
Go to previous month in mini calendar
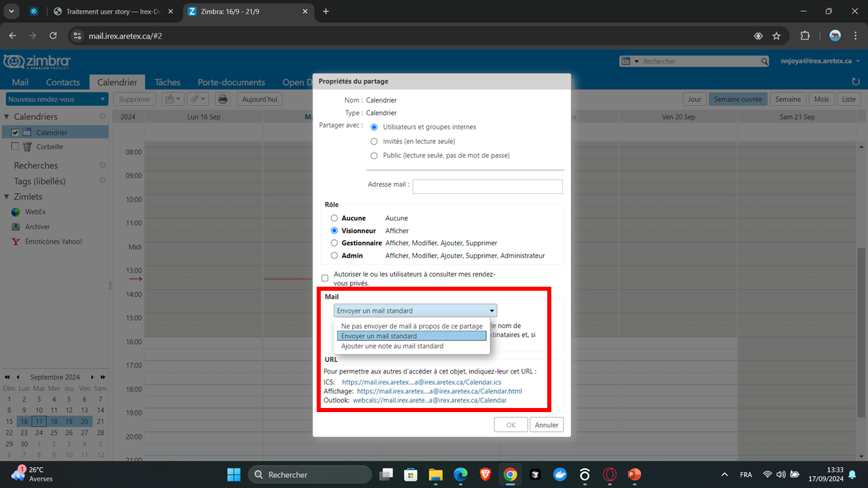tap(18, 377)
